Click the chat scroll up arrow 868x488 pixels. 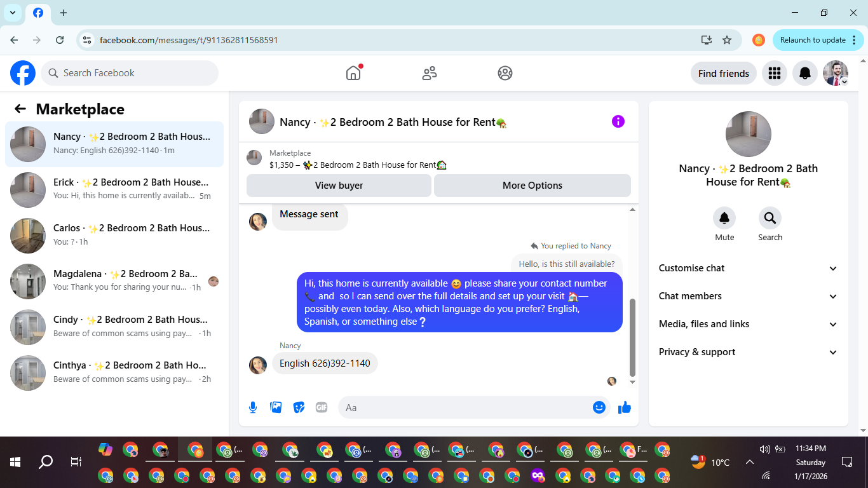click(x=632, y=210)
